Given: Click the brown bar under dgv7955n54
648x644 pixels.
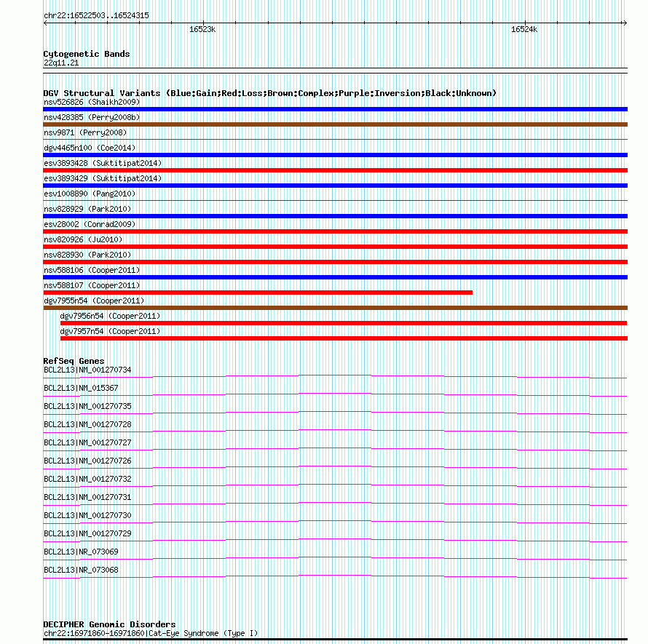Looking at the screenshot, I should click(x=335, y=308).
